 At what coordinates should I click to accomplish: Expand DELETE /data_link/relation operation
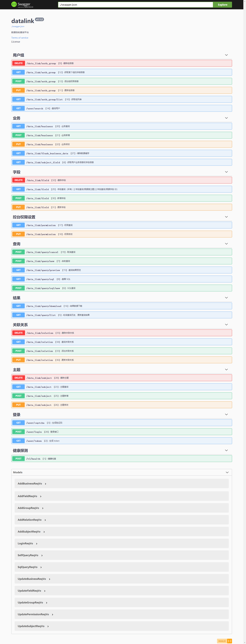pyautogui.click(x=122, y=333)
